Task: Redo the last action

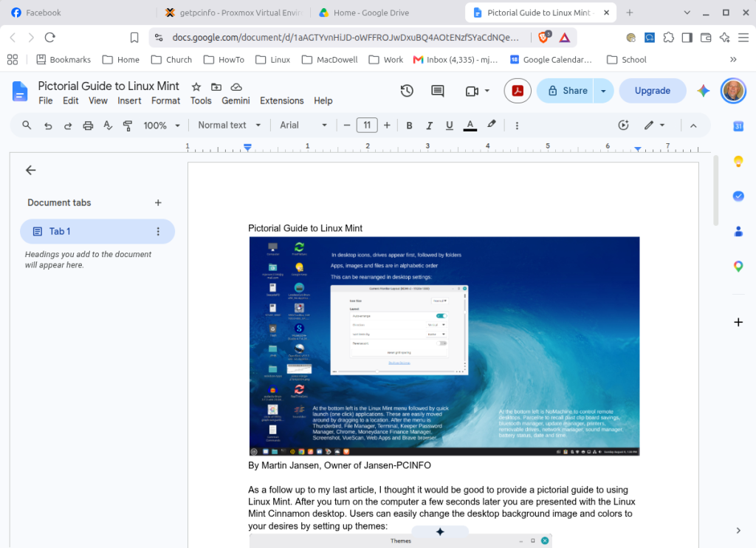Action: [x=68, y=126]
